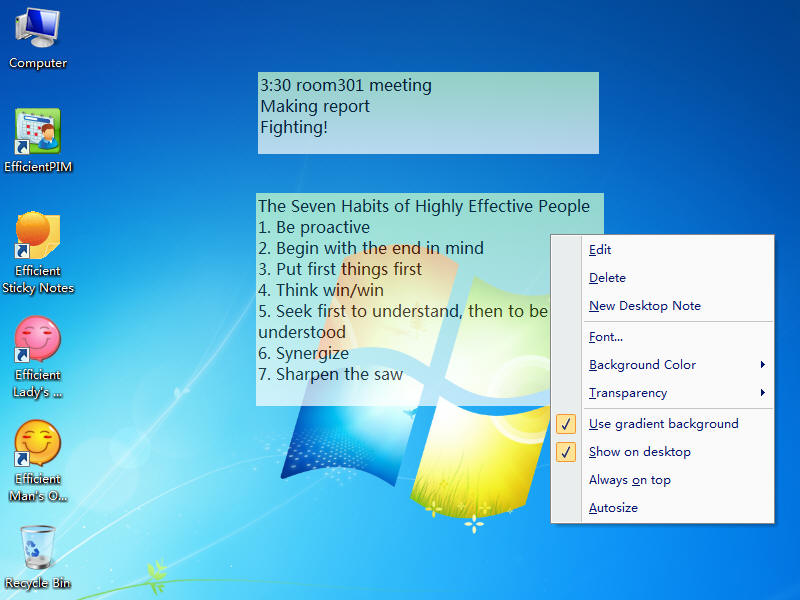Select New Desktop Note menu entry
Viewport: 800px width, 600px height.
644,306
